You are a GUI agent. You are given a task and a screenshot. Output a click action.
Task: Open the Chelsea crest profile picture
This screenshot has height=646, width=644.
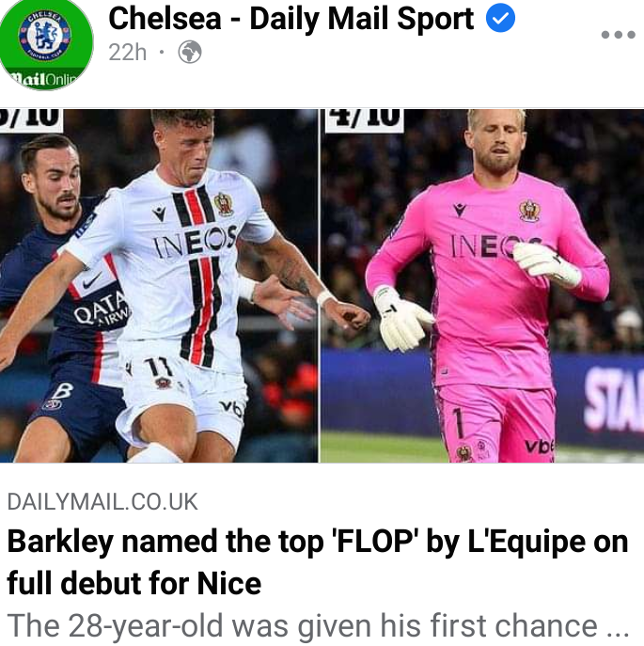coord(45,43)
